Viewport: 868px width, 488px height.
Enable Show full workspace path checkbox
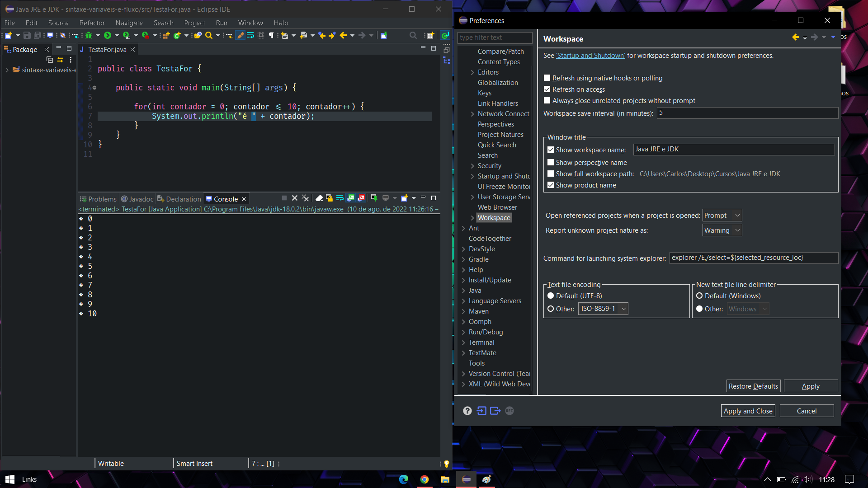tap(551, 174)
